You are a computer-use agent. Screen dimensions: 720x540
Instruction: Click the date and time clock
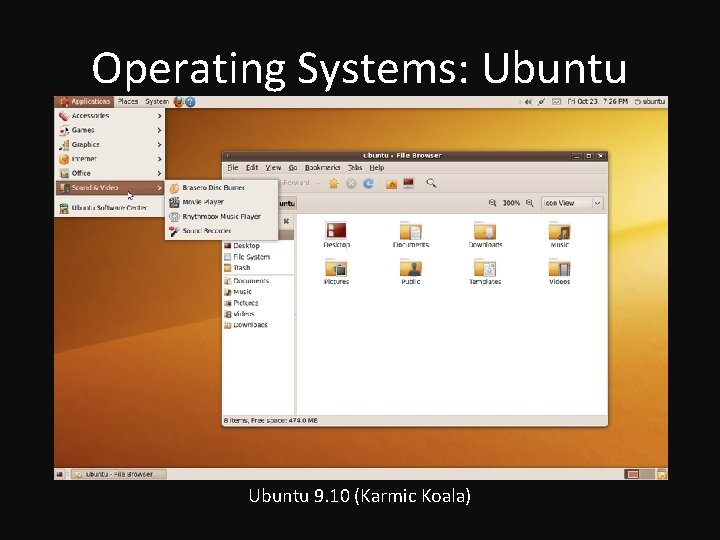click(x=597, y=101)
